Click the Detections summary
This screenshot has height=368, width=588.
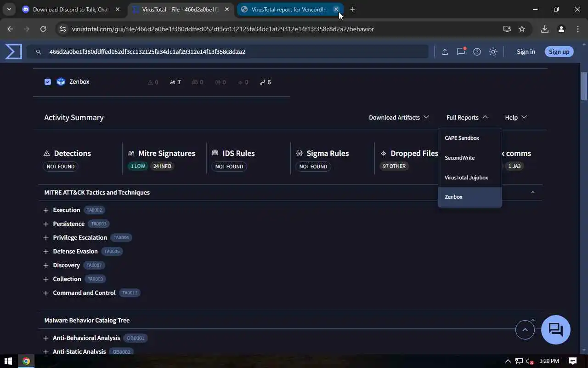pyautogui.click(x=67, y=153)
